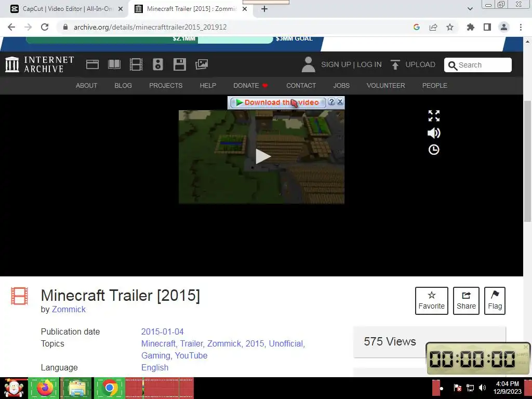Open the Images icon in navbar
Screen dimensions: 532x399
tap(202, 64)
